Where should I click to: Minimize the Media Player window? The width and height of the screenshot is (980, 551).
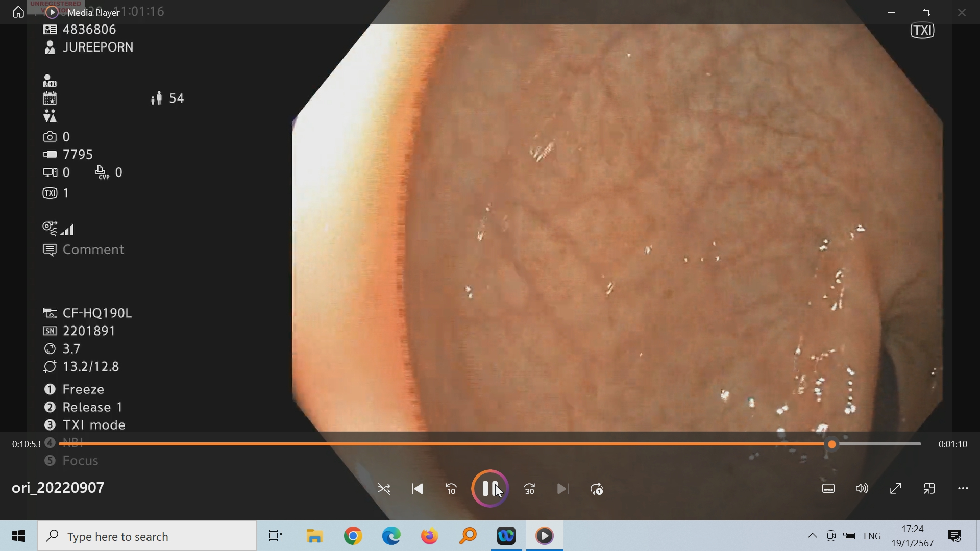[x=892, y=12]
